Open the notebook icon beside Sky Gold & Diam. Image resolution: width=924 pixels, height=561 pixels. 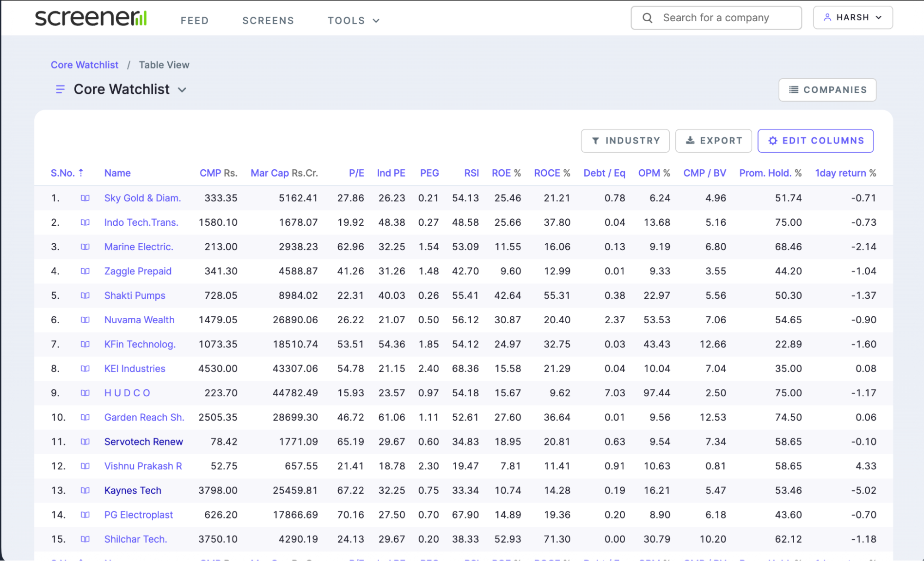tap(85, 197)
